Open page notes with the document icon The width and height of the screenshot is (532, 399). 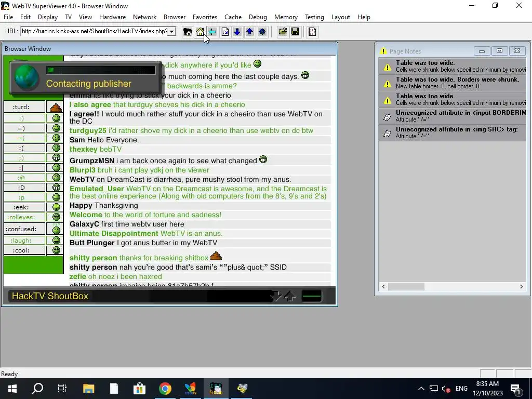[312, 32]
